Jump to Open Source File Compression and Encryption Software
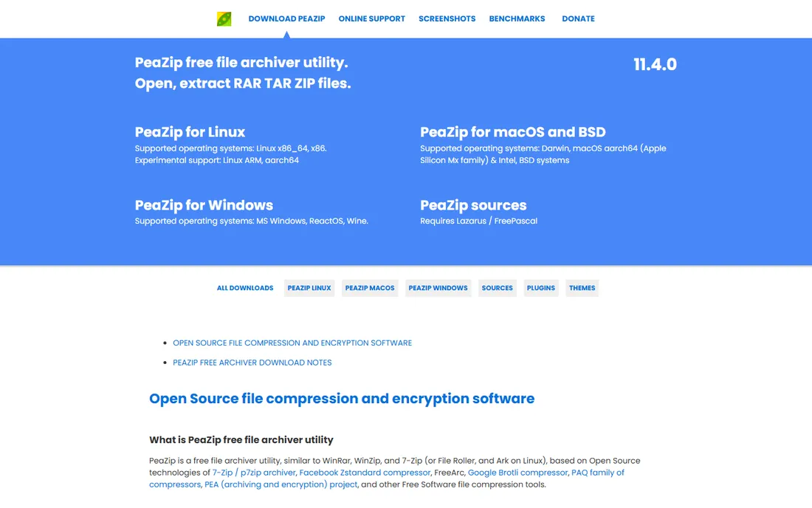Viewport: 812px width, 508px height. pyautogui.click(x=292, y=343)
